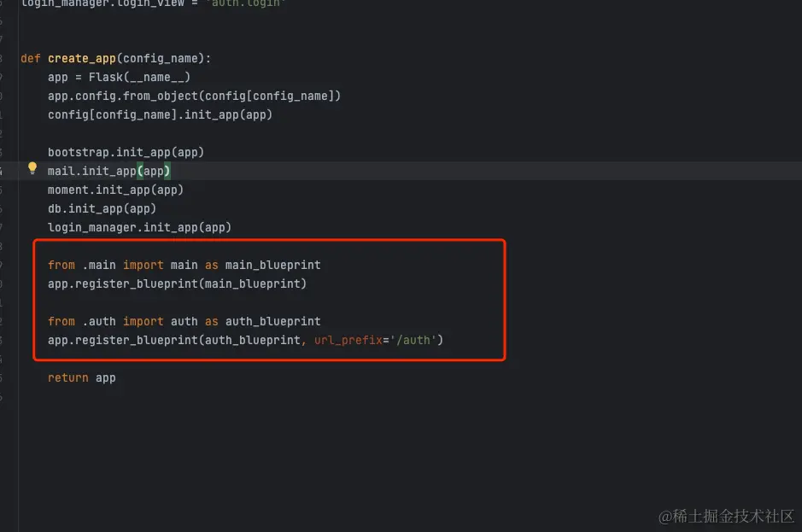Click 'app.register_blueprint(main_blueprint)' line
The height and width of the screenshot is (532, 802).
click(177, 284)
